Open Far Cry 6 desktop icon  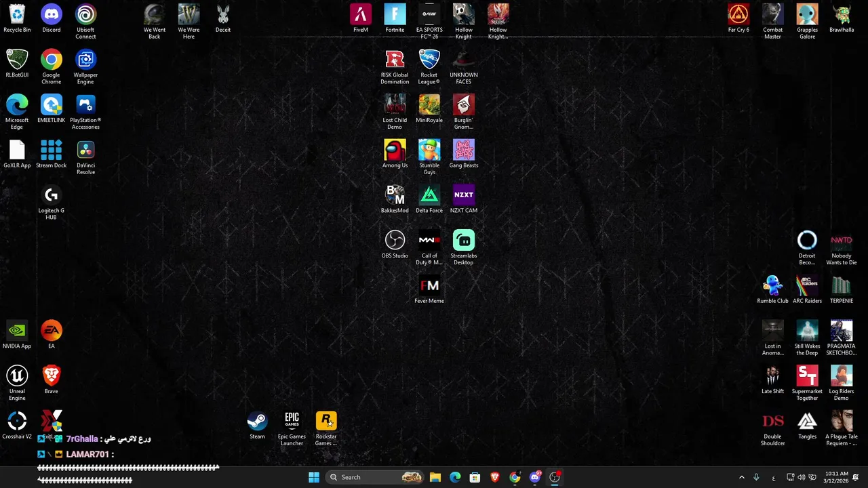[x=738, y=18]
